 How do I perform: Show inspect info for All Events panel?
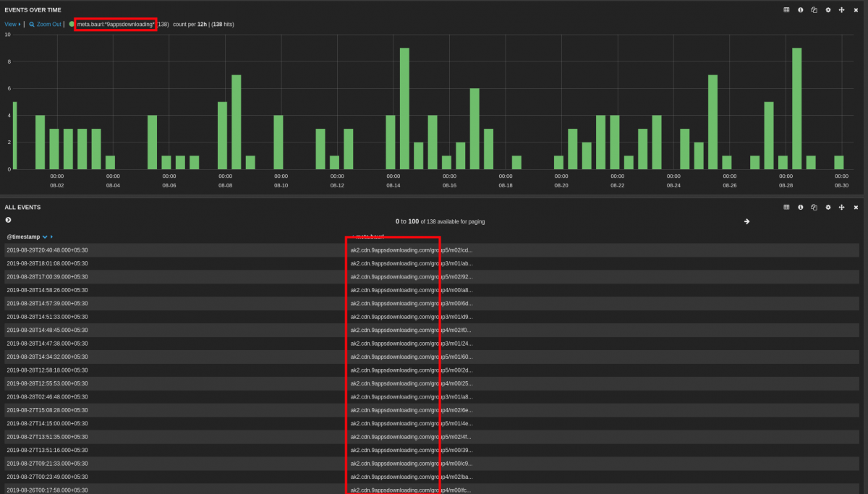800,207
